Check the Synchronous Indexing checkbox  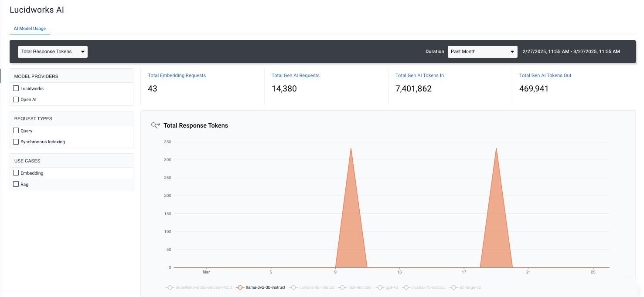pos(16,142)
